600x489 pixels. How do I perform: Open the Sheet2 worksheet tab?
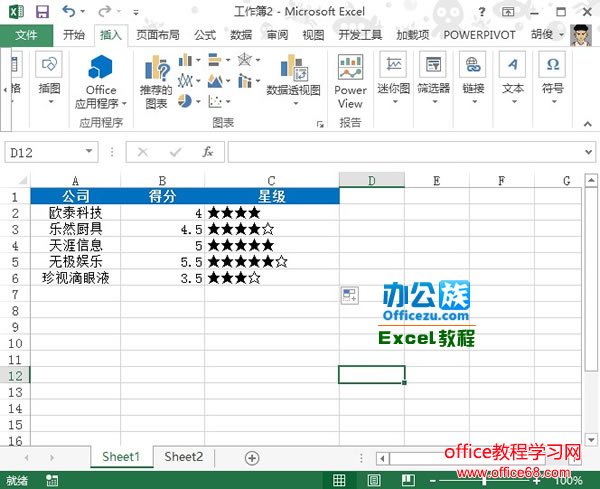coord(184,457)
